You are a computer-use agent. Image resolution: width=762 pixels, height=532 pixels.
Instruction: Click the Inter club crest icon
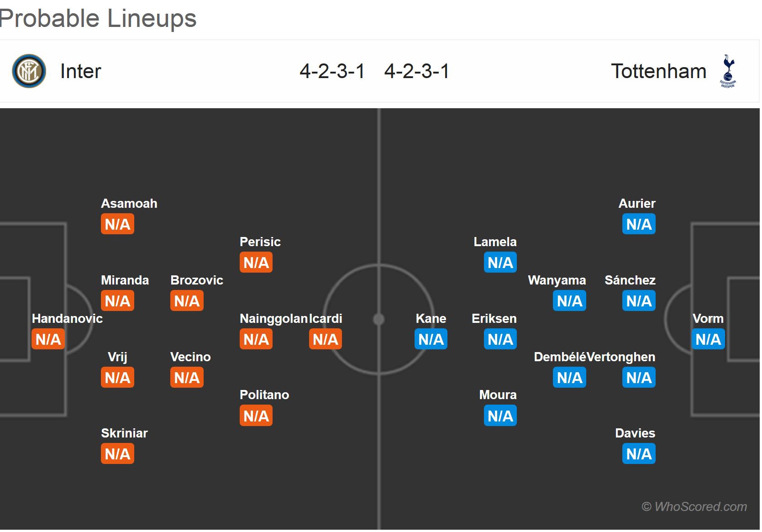[x=29, y=71]
